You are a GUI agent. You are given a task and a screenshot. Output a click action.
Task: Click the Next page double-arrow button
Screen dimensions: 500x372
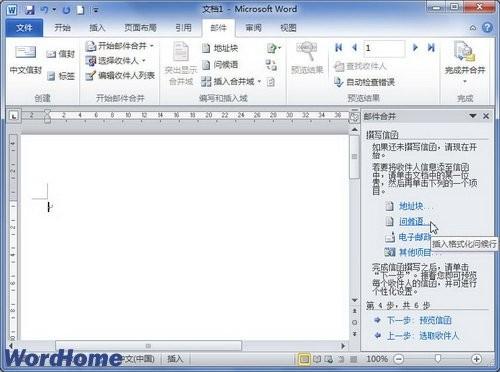(354, 334)
